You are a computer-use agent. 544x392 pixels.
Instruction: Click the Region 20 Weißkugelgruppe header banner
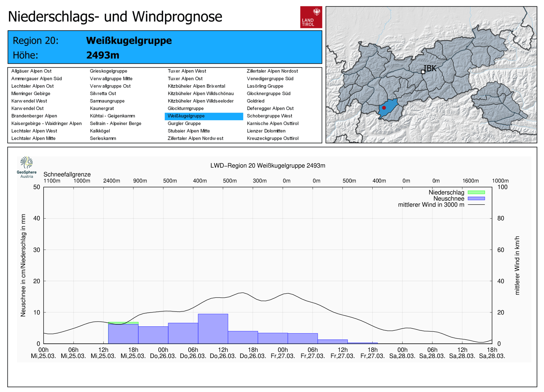tap(165, 47)
